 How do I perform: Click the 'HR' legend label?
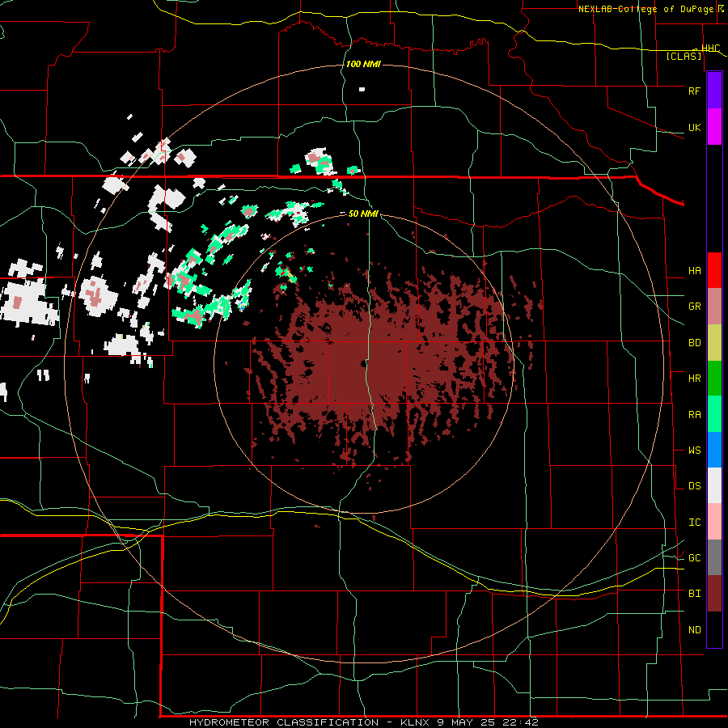[694, 379]
